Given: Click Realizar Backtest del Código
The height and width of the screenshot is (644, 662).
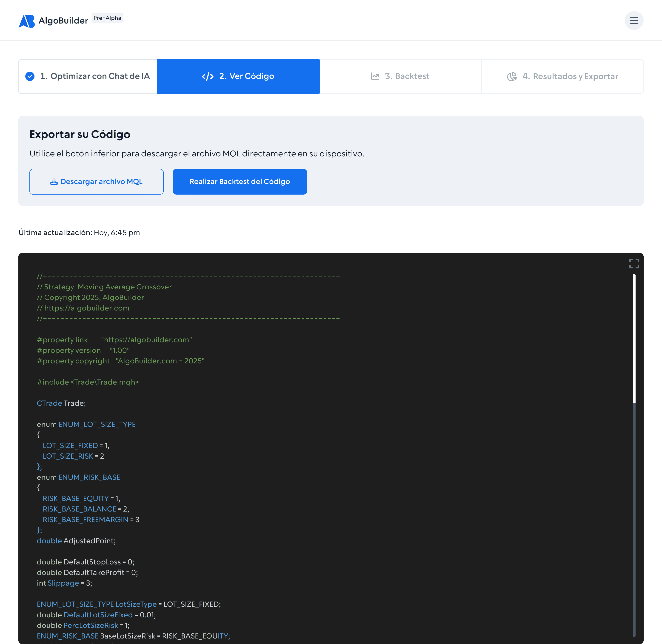Looking at the screenshot, I should click(240, 182).
